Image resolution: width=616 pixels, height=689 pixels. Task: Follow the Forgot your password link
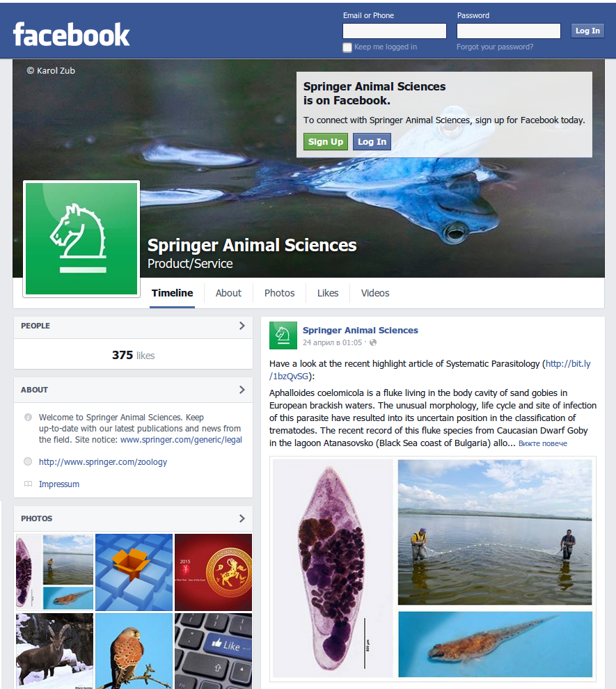(x=495, y=47)
